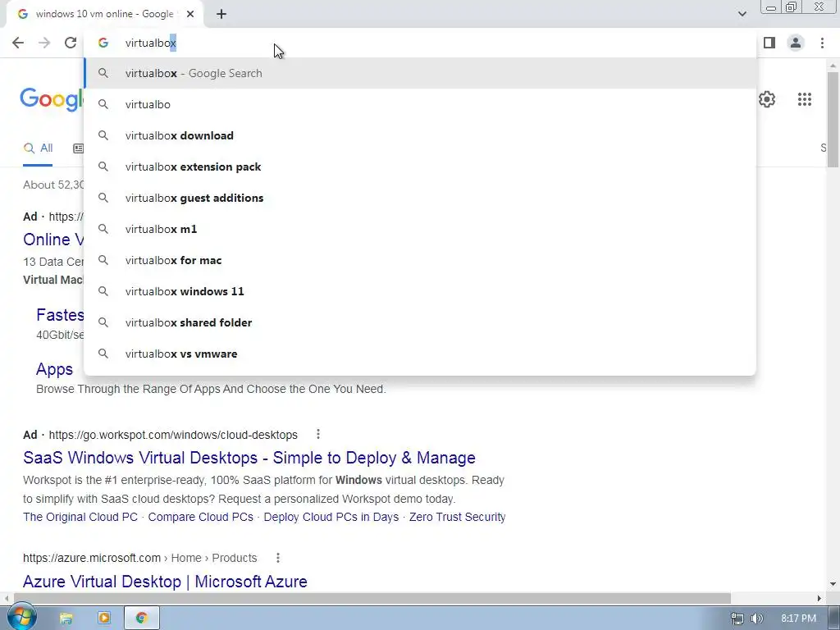
Task: Choose 'virtualbox windows 11' suggestion
Action: tap(420, 291)
